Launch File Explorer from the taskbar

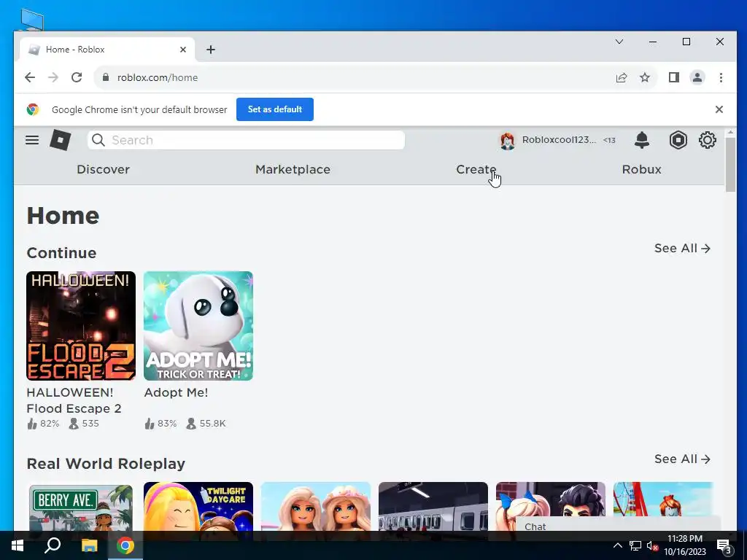[x=89, y=545]
